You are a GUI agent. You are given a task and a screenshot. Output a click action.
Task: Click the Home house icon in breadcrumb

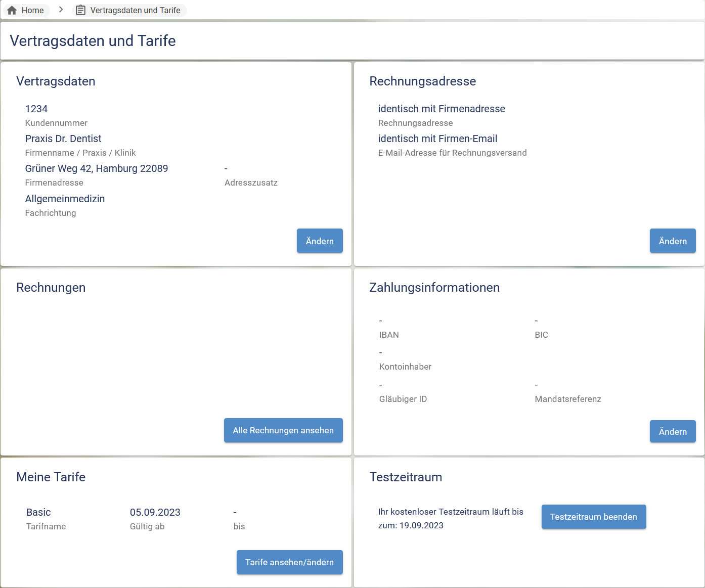click(x=12, y=10)
